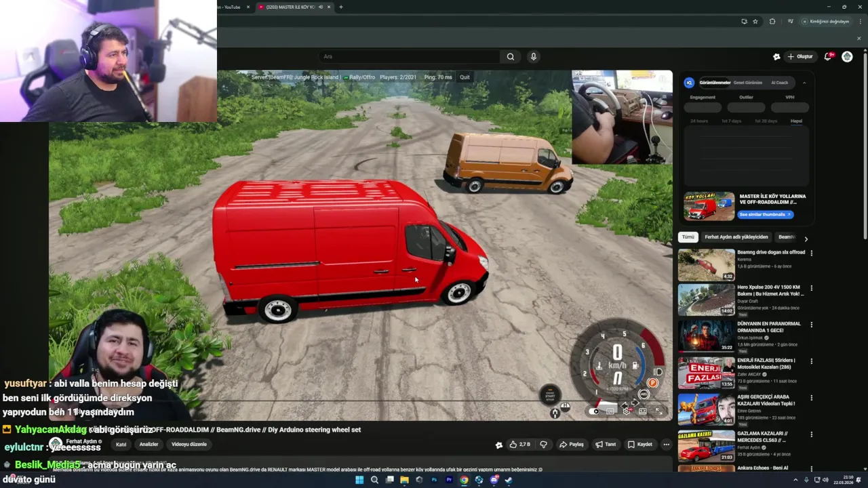The height and width of the screenshot is (488, 868).
Task: Open File Explorer from the taskbar
Action: point(404,480)
